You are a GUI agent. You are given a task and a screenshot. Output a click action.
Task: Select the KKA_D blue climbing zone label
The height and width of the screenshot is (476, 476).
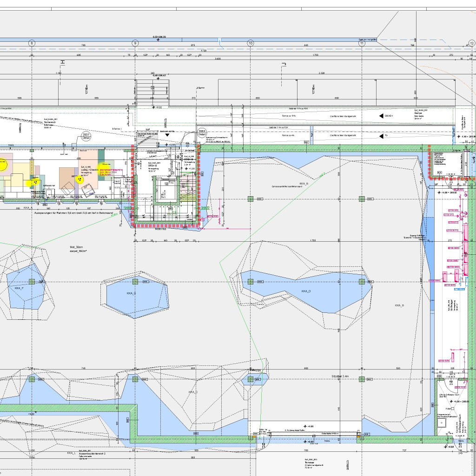click(x=305, y=291)
